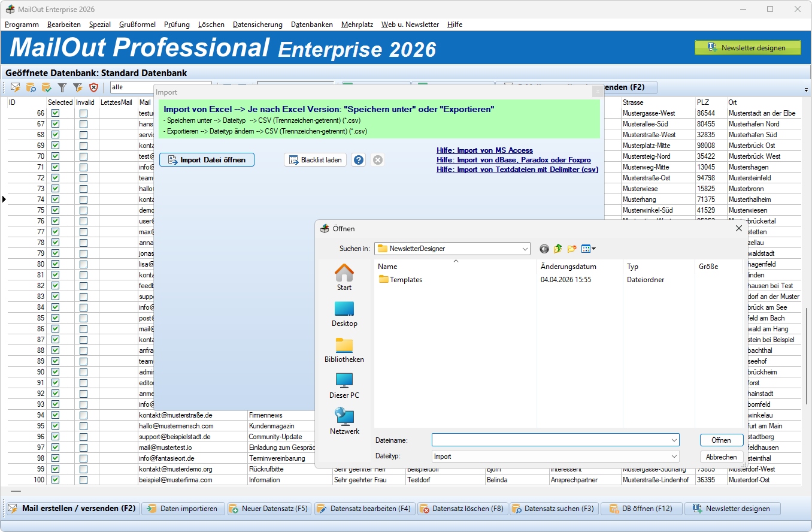Click the Mail erstellen / versenden (F2) button
812x532 pixels.
tap(71, 509)
